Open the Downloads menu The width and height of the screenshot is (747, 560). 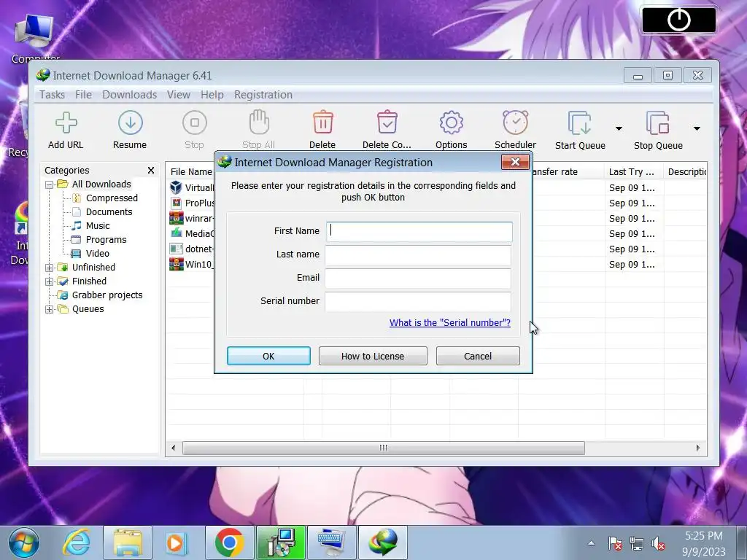coord(130,95)
